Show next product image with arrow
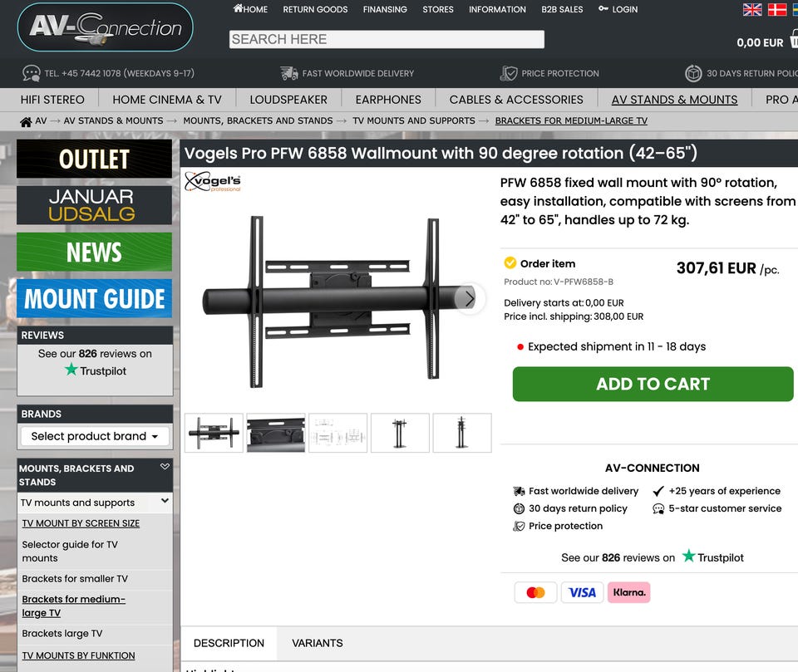Image resolution: width=798 pixels, height=672 pixels. click(469, 298)
